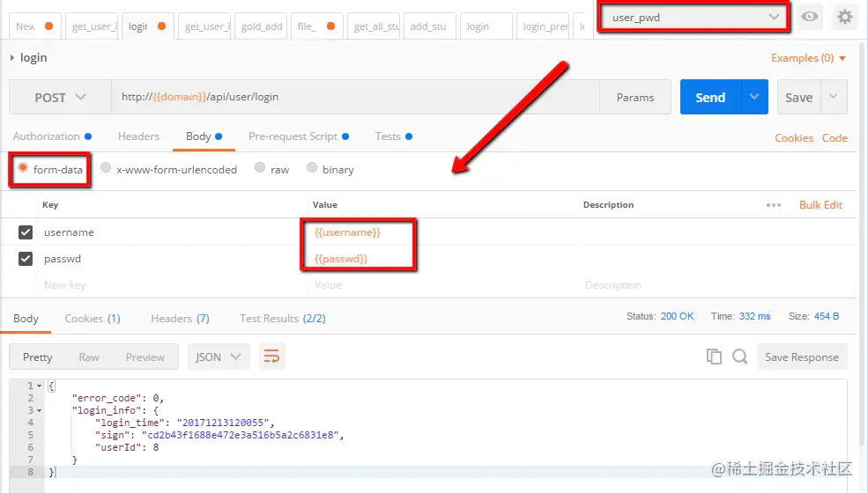Uncheck the passwd parameter checkbox

click(26, 259)
